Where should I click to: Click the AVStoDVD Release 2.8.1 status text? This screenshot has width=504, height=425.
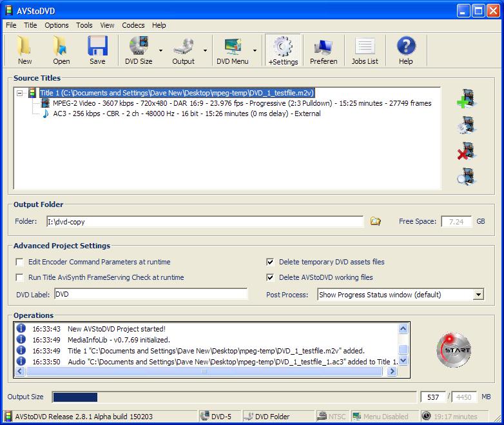[84, 417]
